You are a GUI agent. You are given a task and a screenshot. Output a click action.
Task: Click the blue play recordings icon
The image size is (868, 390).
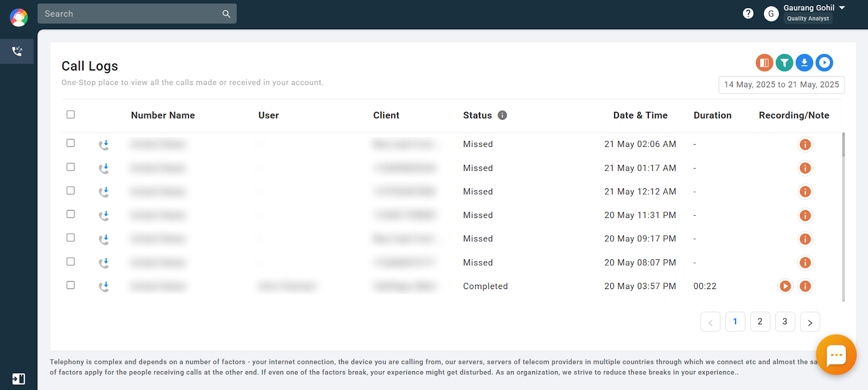point(825,63)
